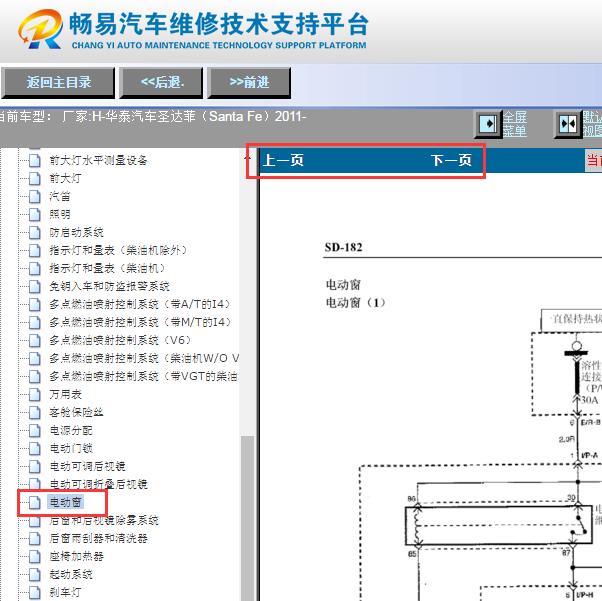Open the 客舱保险丝 entry
Viewport: 602px width, 601px height.
tap(76, 412)
